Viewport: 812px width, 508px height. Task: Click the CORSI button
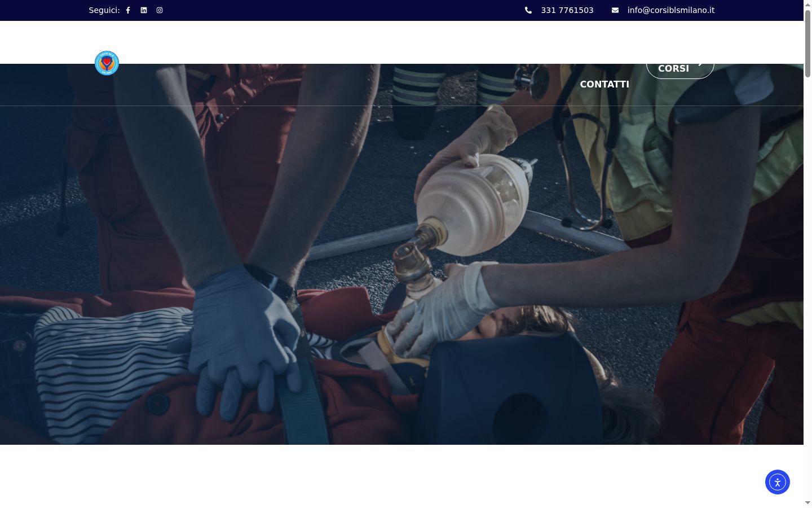coord(680,68)
